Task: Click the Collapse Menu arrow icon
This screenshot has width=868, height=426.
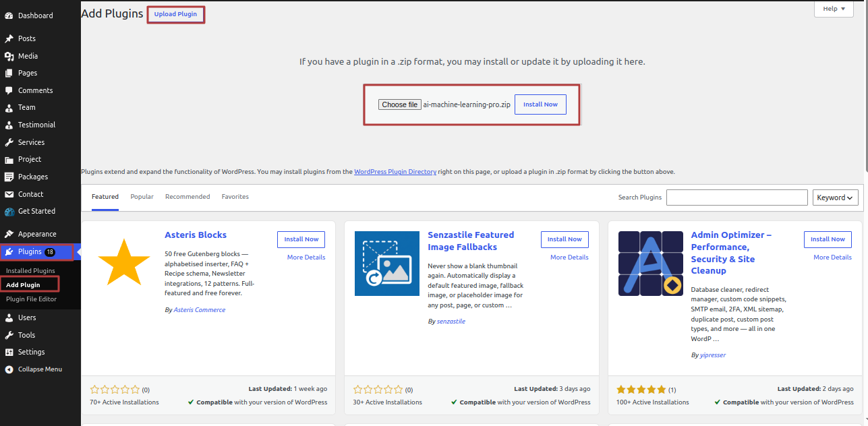Action: (x=9, y=369)
